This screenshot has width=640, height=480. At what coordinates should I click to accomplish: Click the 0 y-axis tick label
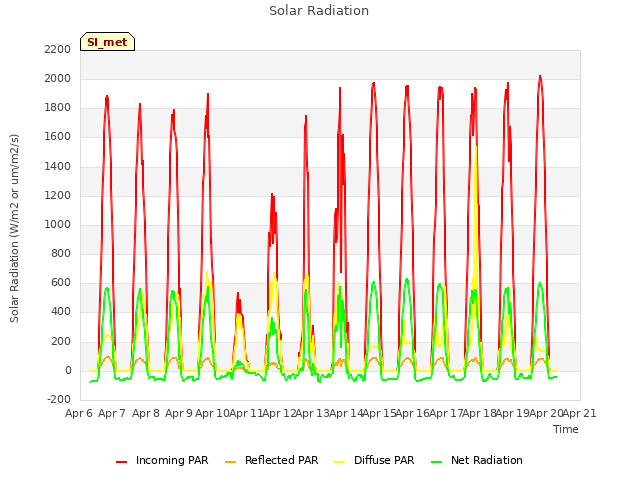tap(68, 370)
